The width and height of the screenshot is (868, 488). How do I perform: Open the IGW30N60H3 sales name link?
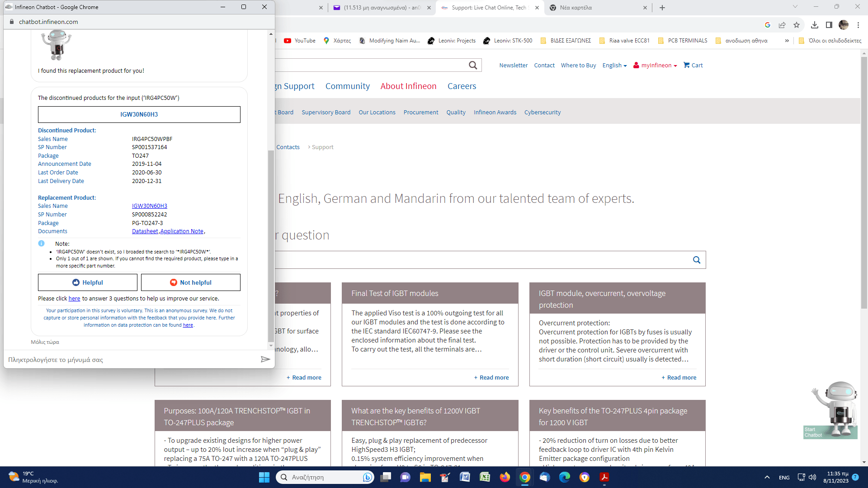[150, 206]
